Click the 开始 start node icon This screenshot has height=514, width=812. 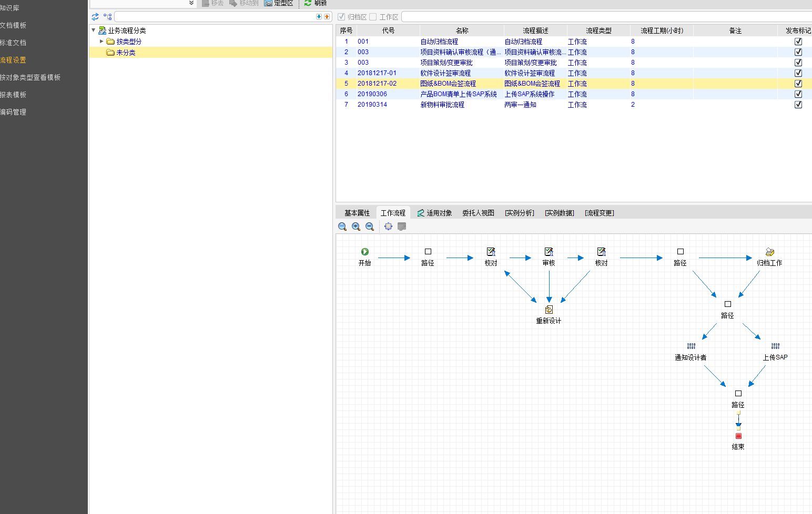(364, 252)
